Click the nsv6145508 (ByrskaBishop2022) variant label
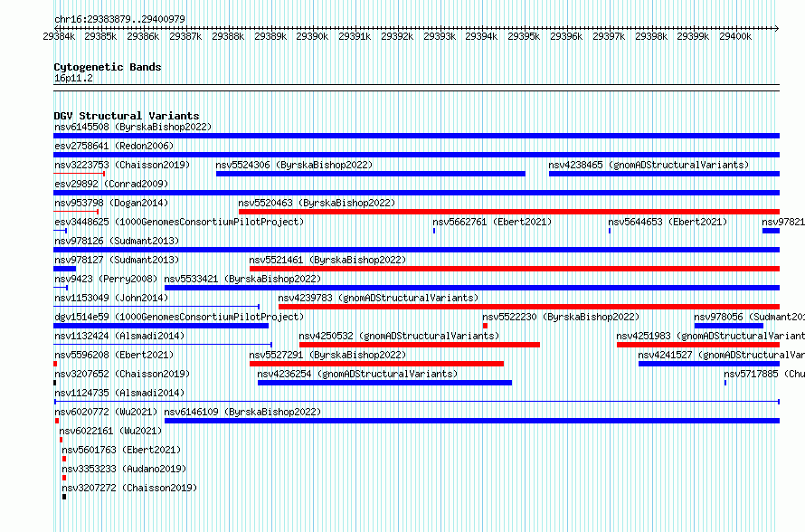The width and height of the screenshot is (805, 532). (x=133, y=127)
